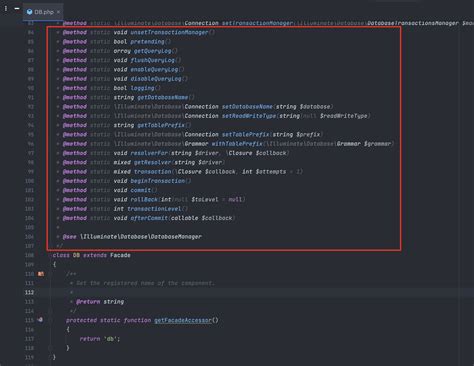Click the gutter marker icon on line 110
The image size is (474, 366).
(x=41, y=274)
